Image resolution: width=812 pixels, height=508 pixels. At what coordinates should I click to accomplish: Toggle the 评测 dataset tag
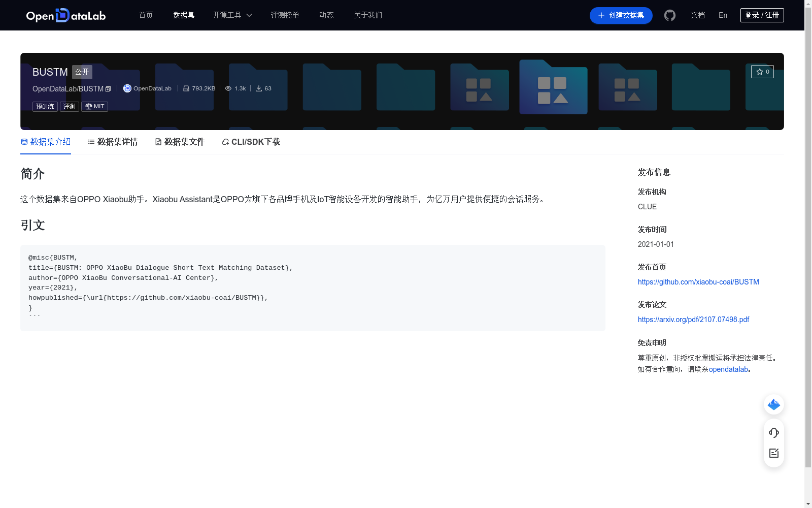[x=70, y=106]
